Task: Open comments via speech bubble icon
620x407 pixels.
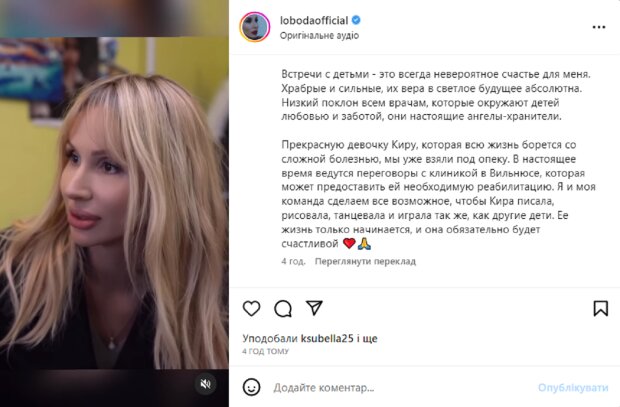Action: click(283, 309)
